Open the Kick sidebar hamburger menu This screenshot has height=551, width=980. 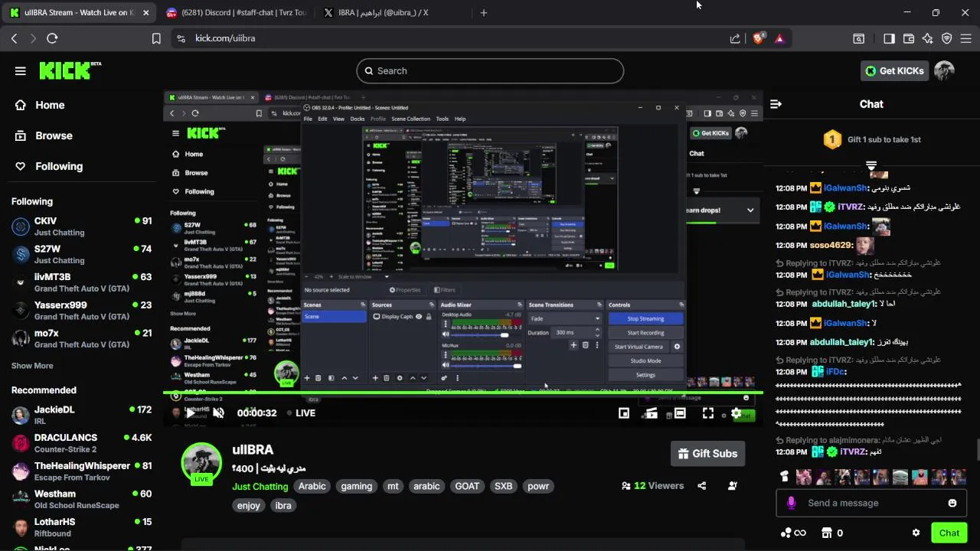tap(21, 70)
